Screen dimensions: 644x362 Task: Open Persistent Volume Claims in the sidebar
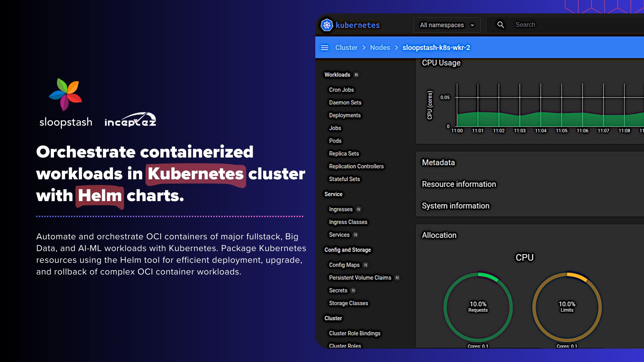360,278
